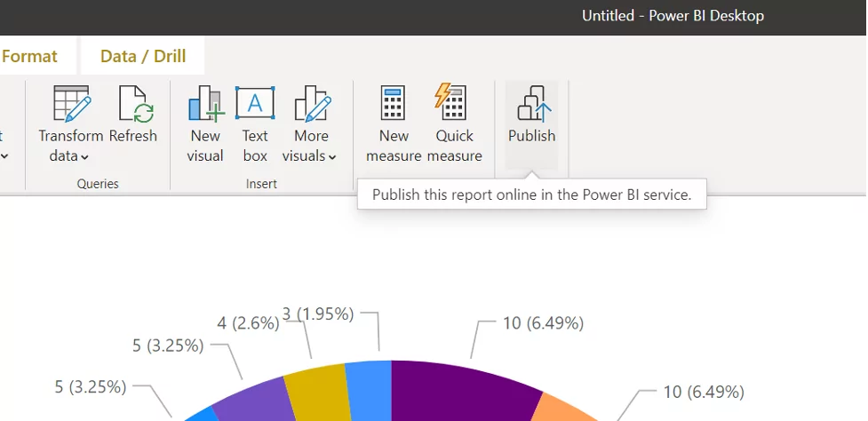
Task: Click the Transform data table icon
Action: click(72, 103)
